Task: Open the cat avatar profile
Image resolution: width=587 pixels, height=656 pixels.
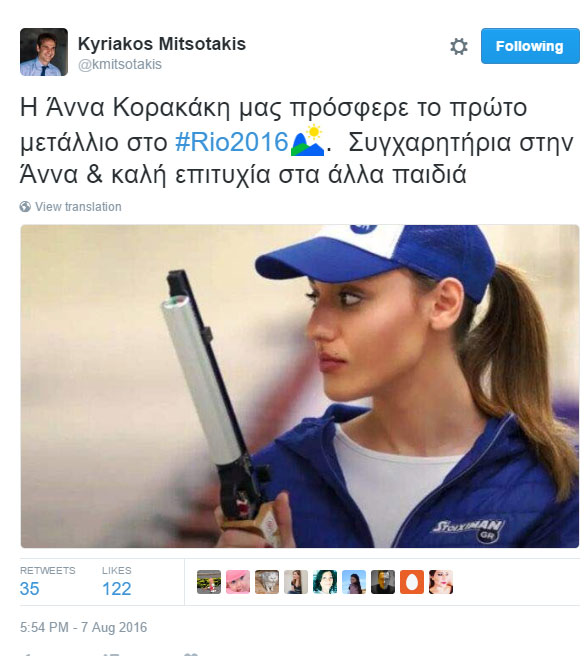Action: pos(267,582)
